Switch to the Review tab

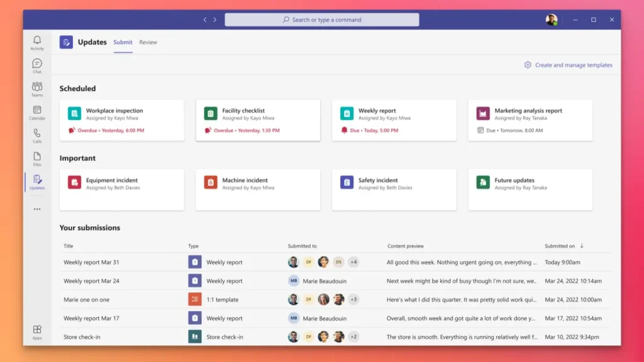coord(148,42)
